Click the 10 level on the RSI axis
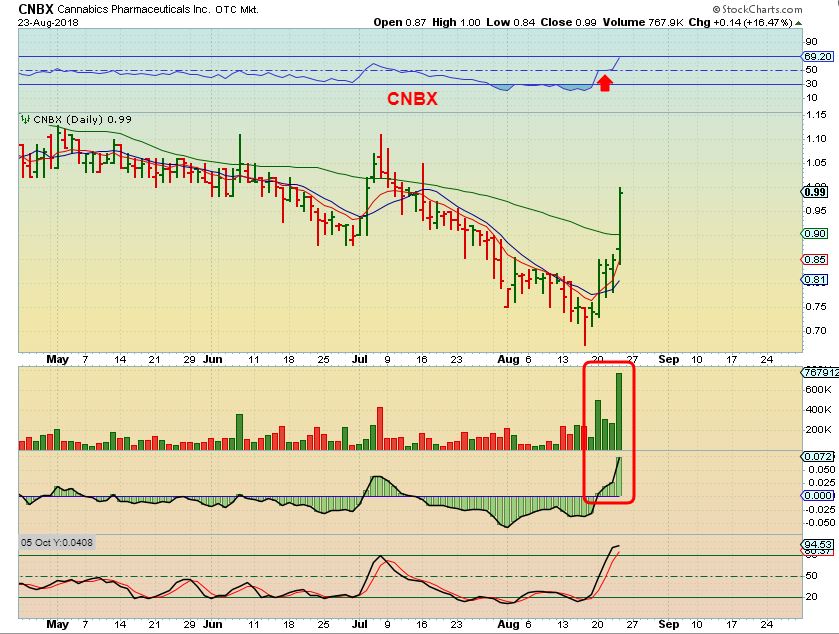 click(x=811, y=98)
